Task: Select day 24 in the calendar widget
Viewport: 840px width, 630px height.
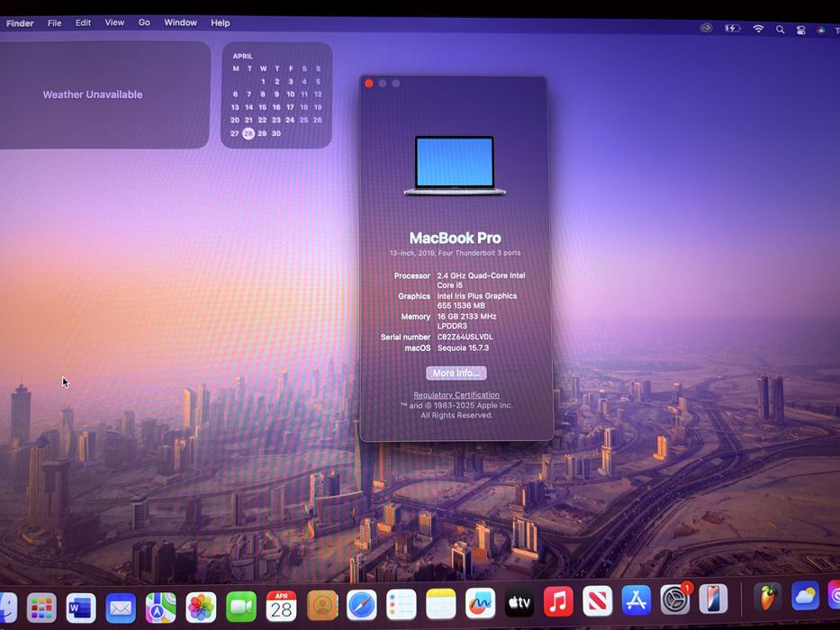Action: 290,120
